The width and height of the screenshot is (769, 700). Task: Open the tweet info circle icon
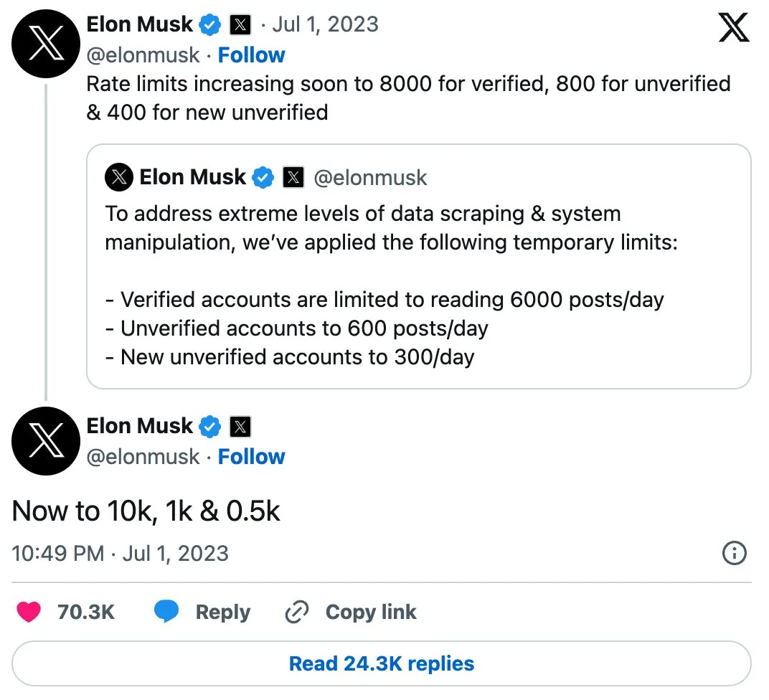[734, 554]
